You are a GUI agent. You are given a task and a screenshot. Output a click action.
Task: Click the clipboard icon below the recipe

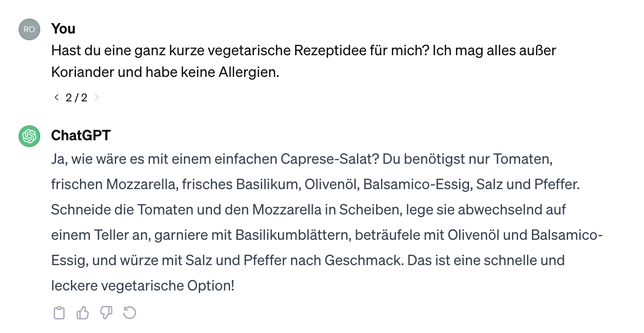click(59, 312)
